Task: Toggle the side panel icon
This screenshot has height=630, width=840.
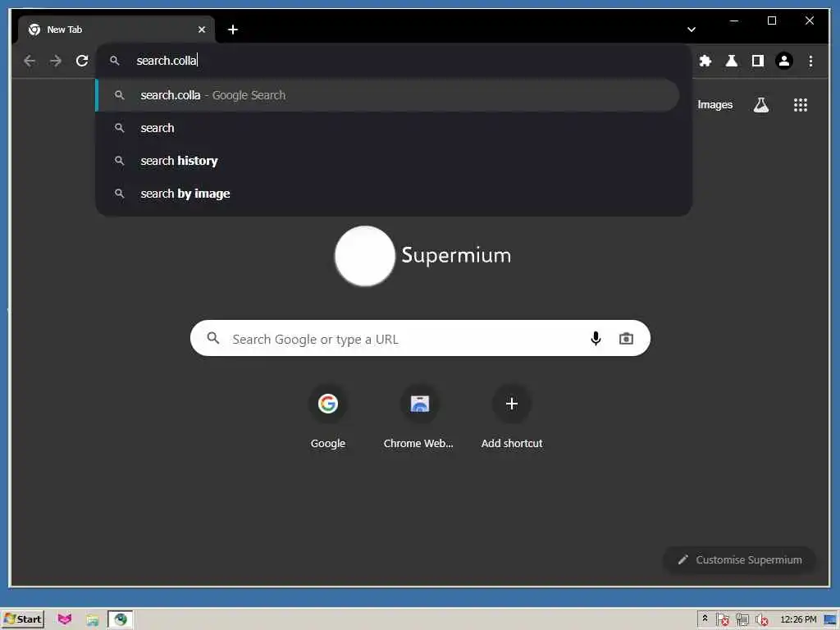Action: pyautogui.click(x=757, y=61)
